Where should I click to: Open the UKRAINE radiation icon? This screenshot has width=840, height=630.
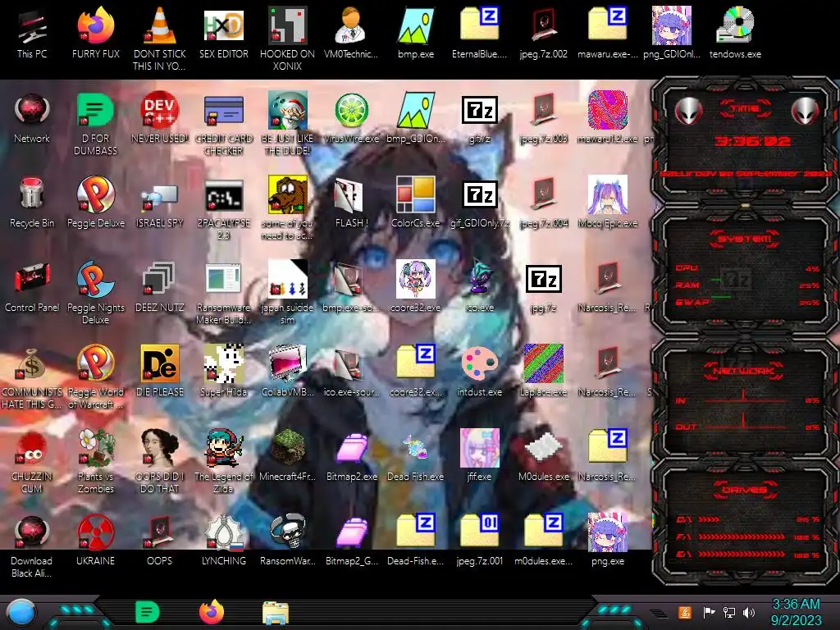96,541
